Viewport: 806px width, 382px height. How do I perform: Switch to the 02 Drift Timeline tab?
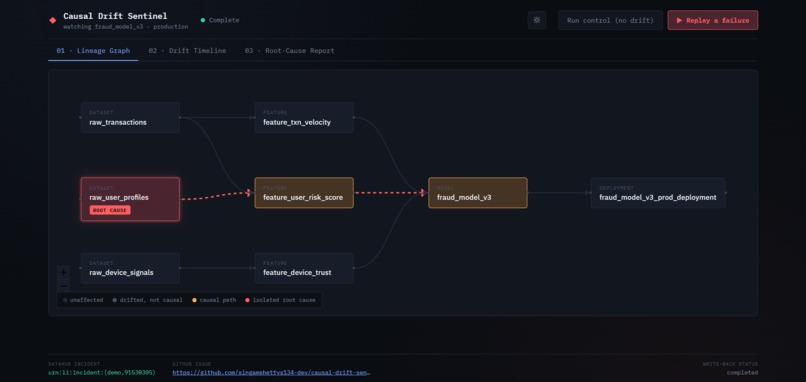pyautogui.click(x=187, y=50)
